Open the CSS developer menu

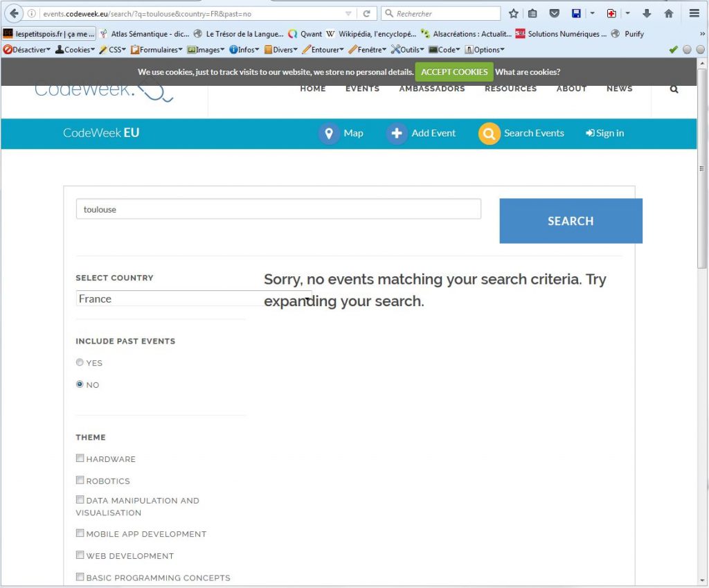[113, 50]
